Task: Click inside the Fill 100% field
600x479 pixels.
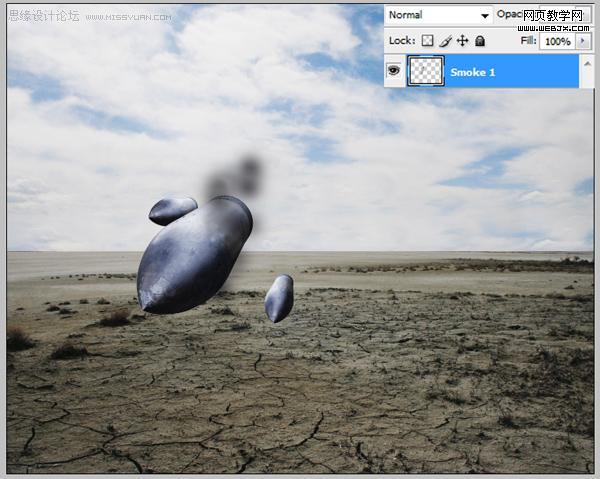Action: point(558,41)
